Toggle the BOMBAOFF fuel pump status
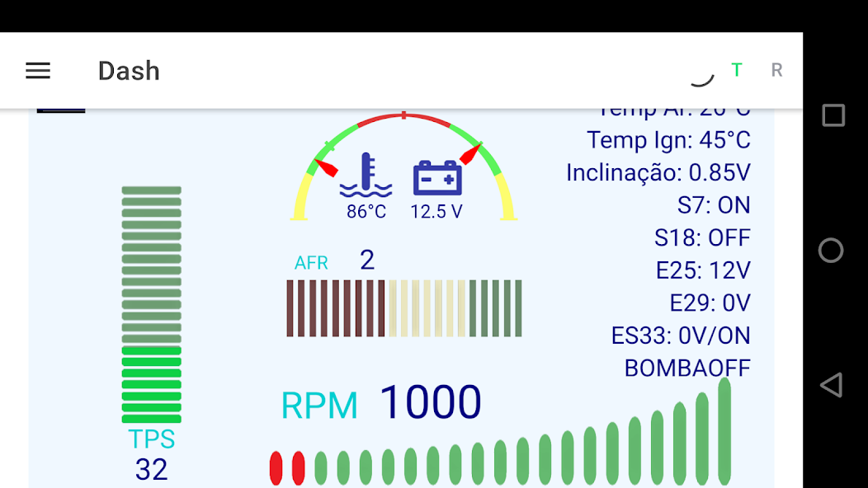This screenshot has width=868, height=488. coord(685,368)
